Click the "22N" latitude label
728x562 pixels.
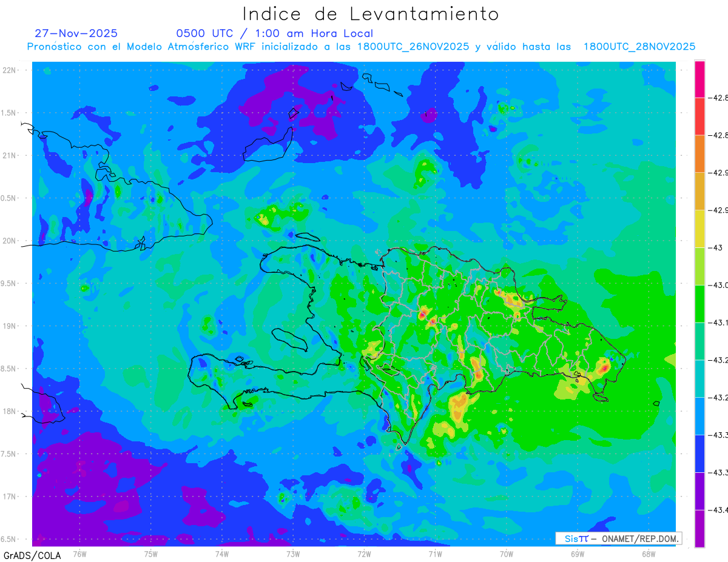click(x=10, y=70)
